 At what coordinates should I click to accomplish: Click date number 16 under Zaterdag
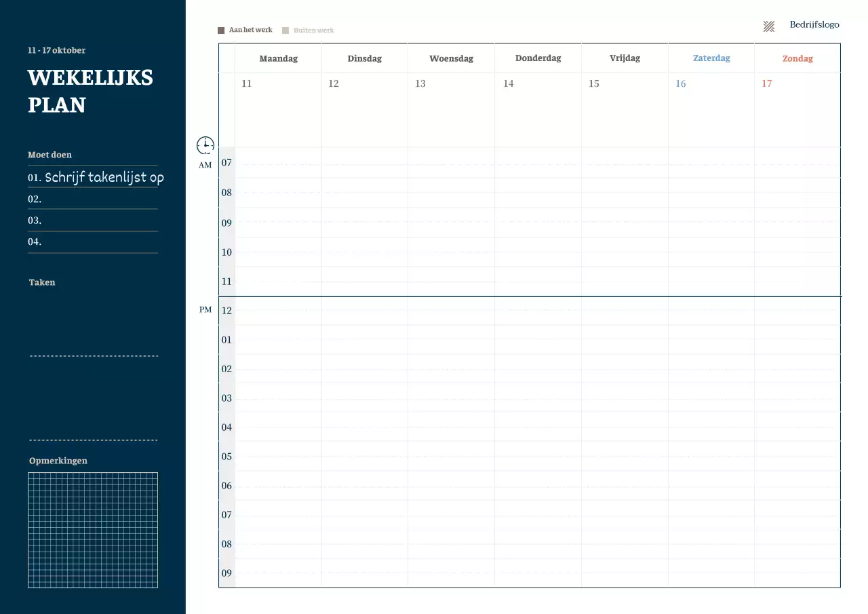click(x=681, y=83)
